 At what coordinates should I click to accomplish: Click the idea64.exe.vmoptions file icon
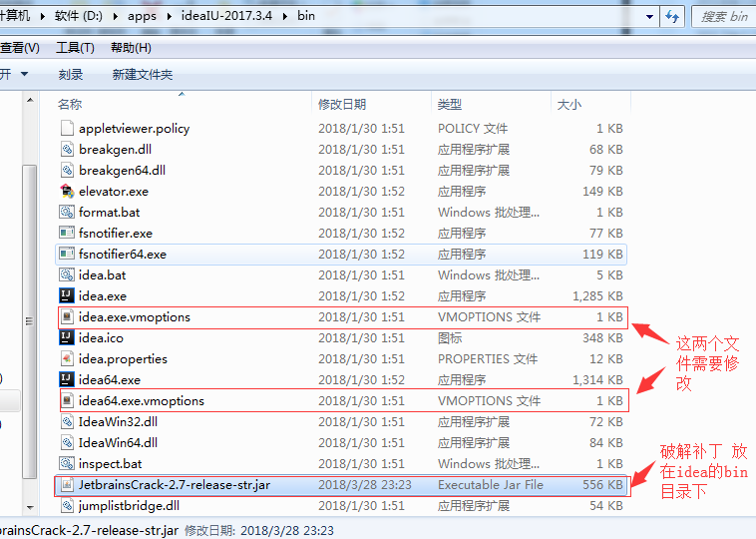(x=67, y=401)
